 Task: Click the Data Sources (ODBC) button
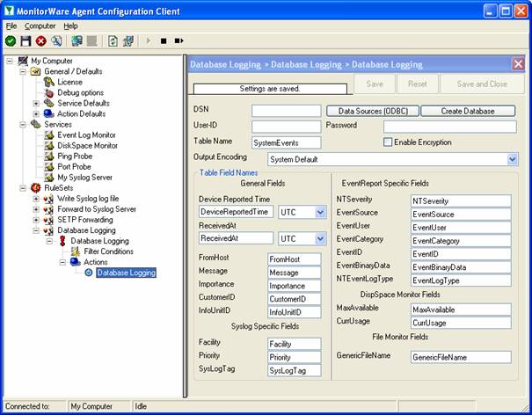click(x=373, y=111)
